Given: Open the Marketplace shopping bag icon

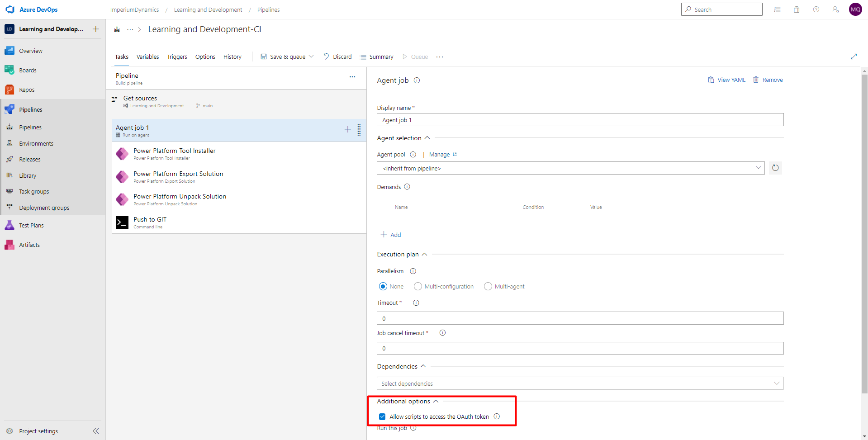Looking at the screenshot, I should click(x=797, y=9).
